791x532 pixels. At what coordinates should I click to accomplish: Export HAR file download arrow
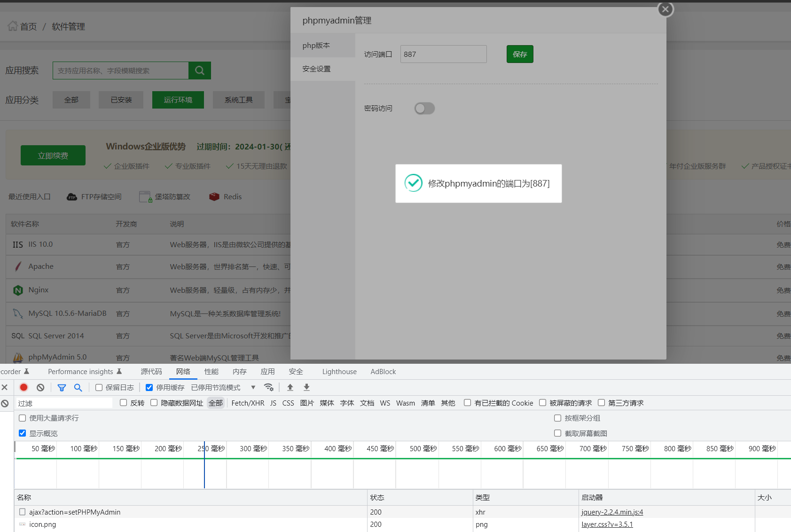coord(306,387)
